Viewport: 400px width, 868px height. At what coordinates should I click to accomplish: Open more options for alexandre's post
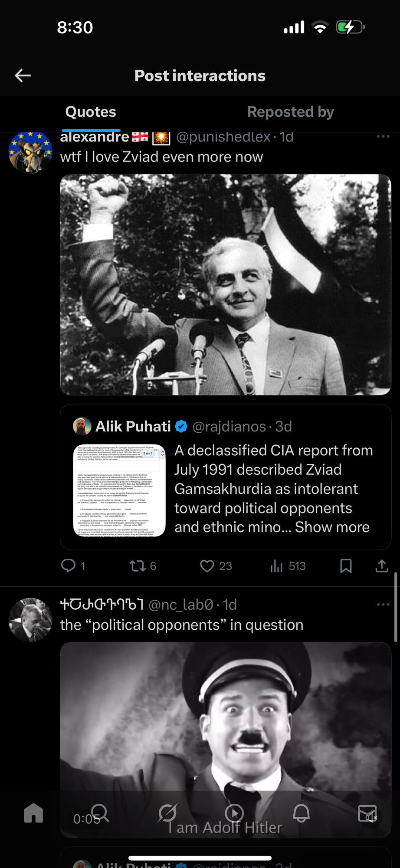tap(383, 137)
